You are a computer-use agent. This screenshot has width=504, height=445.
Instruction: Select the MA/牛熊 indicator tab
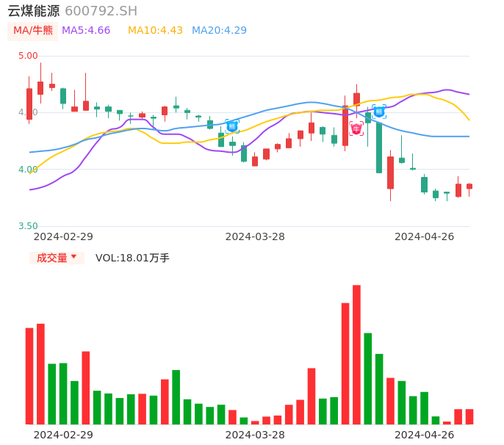coord(33,31)
